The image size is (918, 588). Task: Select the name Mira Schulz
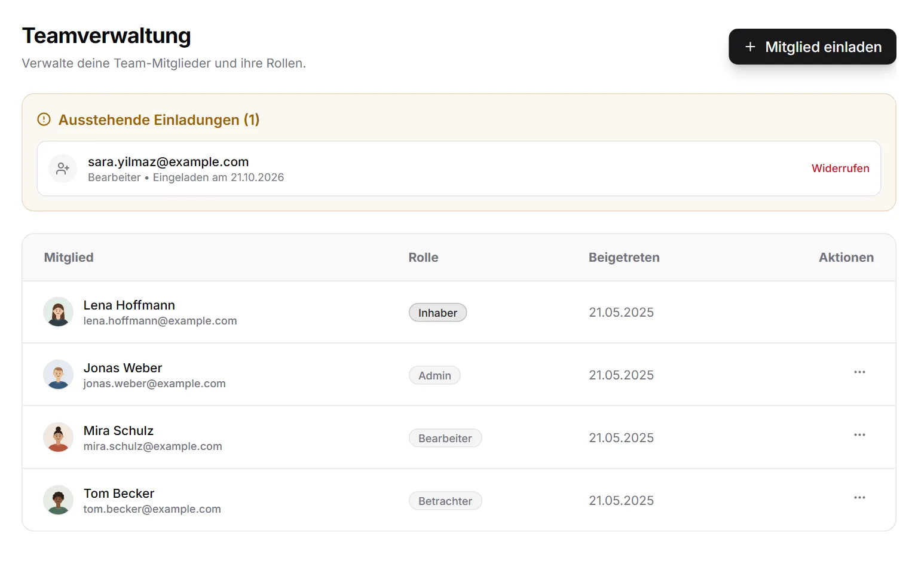118,431
